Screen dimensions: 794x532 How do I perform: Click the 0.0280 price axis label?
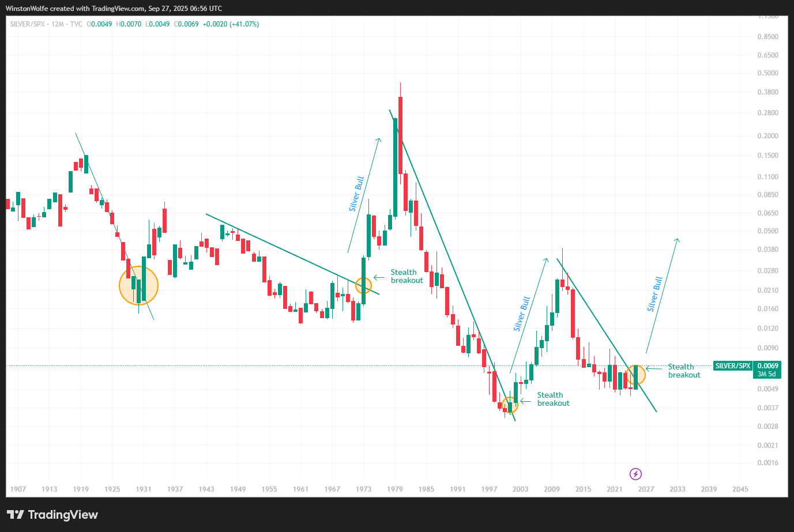[767, 271]
